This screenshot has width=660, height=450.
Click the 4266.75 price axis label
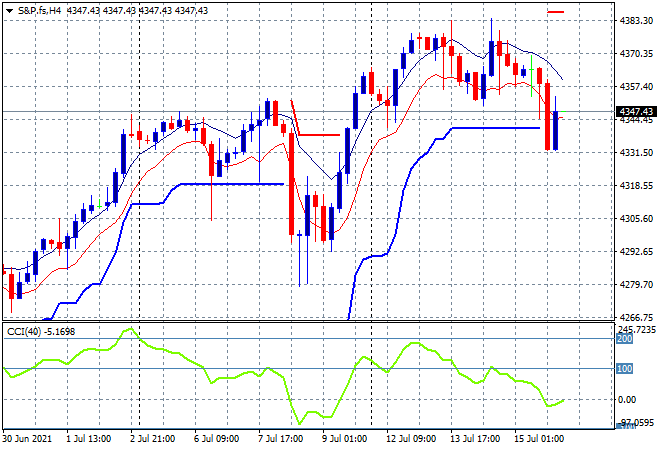point(636,317)
